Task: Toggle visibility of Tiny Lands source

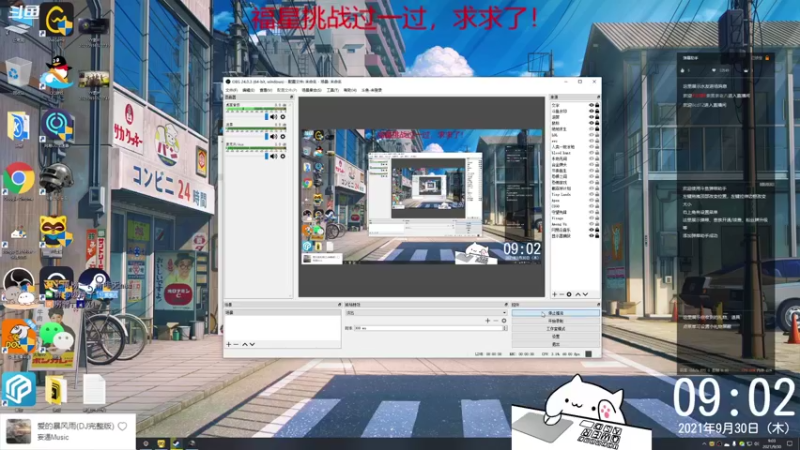Action: [591, 194]
